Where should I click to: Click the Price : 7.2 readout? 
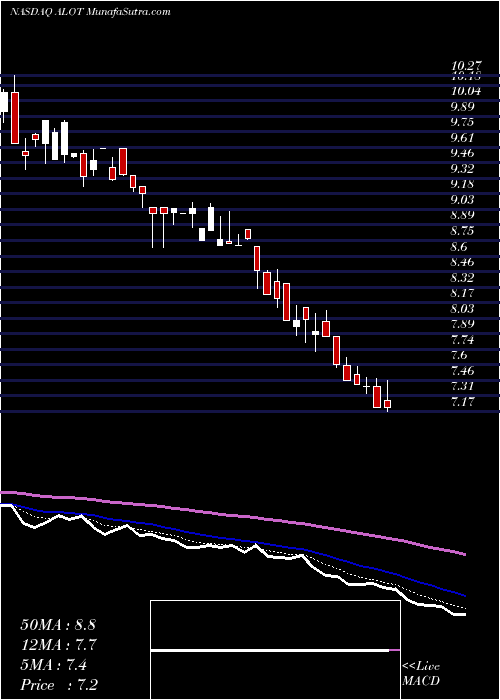pyautogui.click(x=59, y=685)
